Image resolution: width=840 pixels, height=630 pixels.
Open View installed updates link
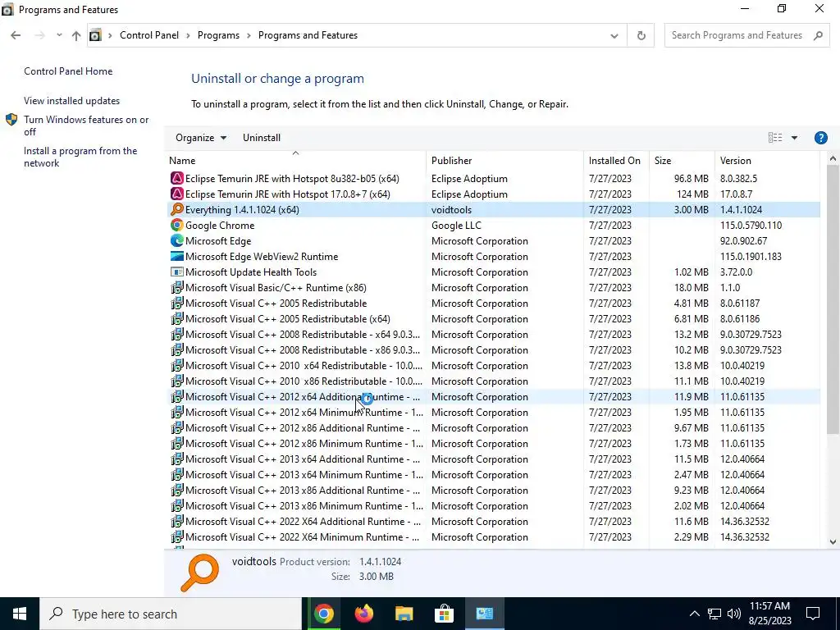pos(72,101)
